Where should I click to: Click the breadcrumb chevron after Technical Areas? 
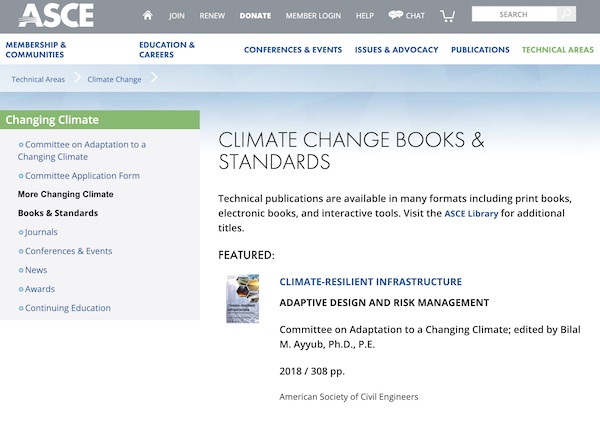coord(77,78)
